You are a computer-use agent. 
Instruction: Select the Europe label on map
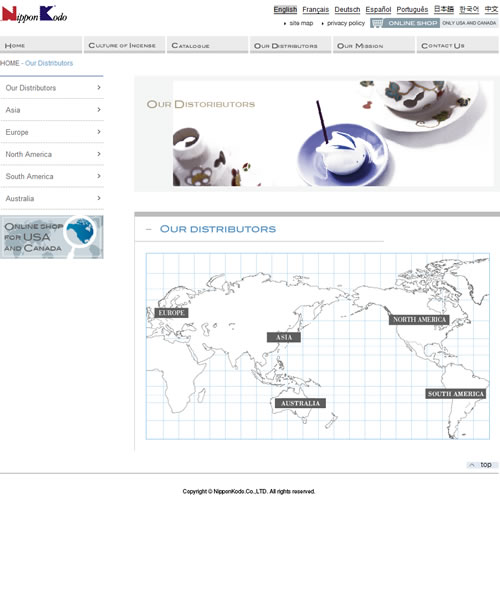click(x=171, y=313)
